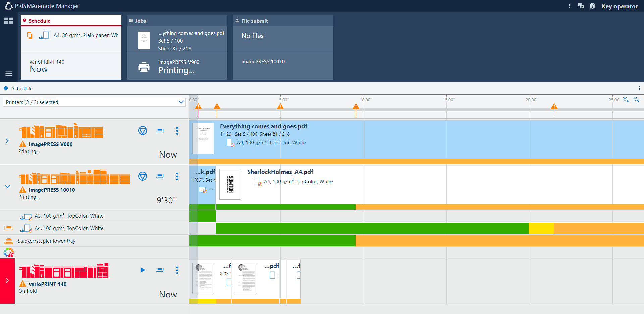Open second varioPRINT 140 job thumbnail
644x314 pixels.
[246, 278]
